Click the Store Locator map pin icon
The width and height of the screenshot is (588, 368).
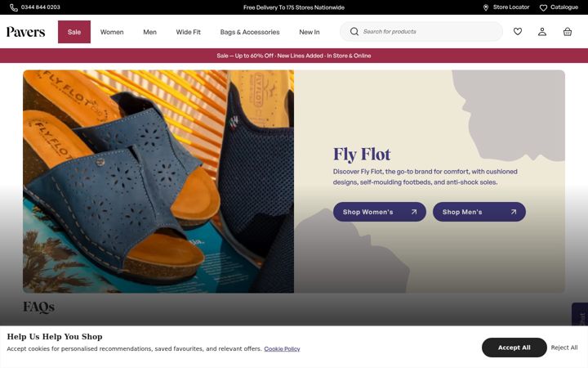[x=486, y=7]
